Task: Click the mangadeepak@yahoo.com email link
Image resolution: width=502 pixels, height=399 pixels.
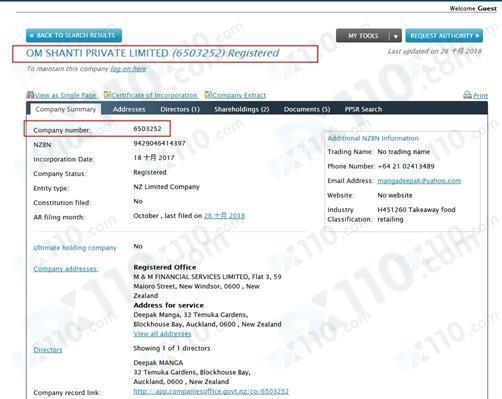Action: coord(419,181)
